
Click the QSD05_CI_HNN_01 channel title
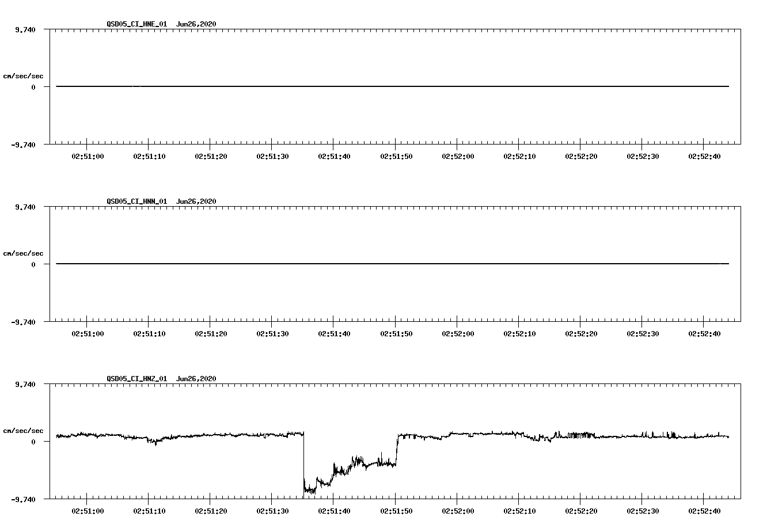[x=137, y=202]
